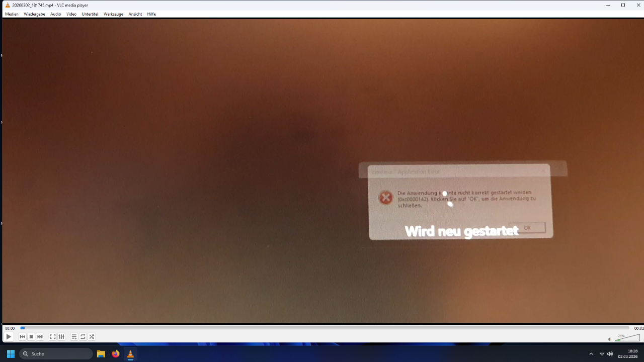This screenshot has height=362, width=644.
Task: Mute audio with the VLC speaker icon
Action: point(610,339)
